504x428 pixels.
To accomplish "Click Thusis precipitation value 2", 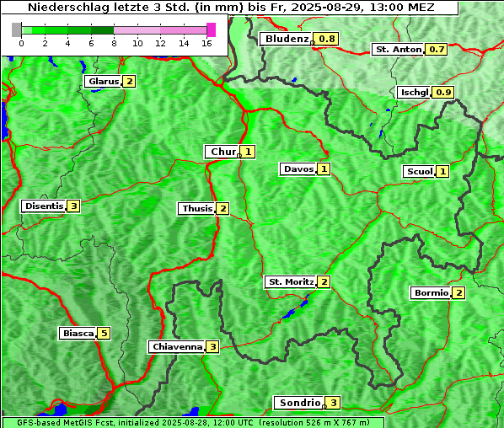I will pos(223,209).
